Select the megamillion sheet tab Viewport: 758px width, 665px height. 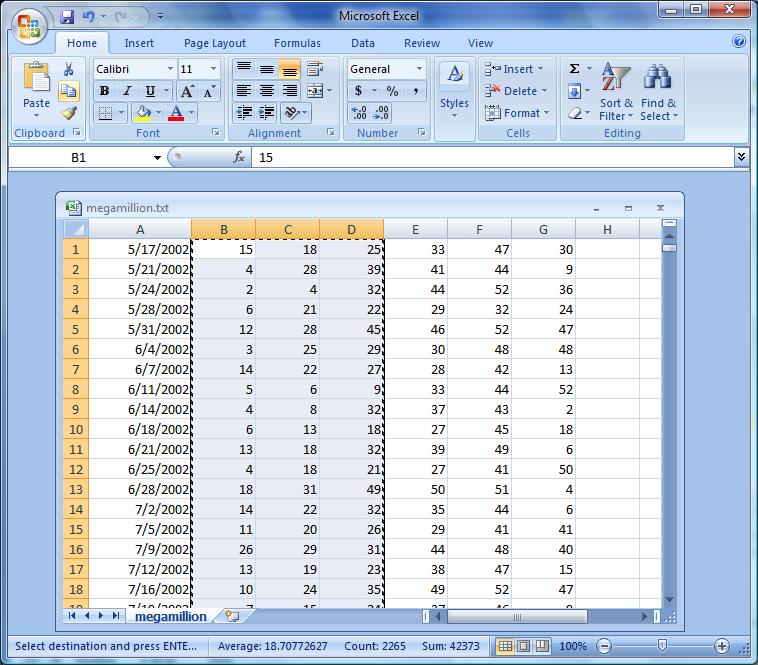pyautogui.click(x=171, y=616)
